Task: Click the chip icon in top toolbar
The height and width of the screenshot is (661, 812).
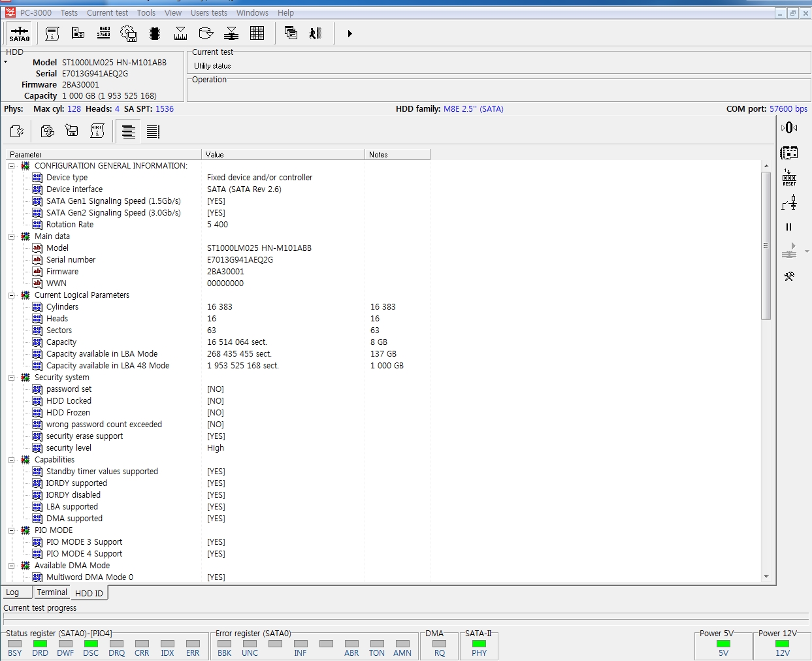Action: click(155, 33)
